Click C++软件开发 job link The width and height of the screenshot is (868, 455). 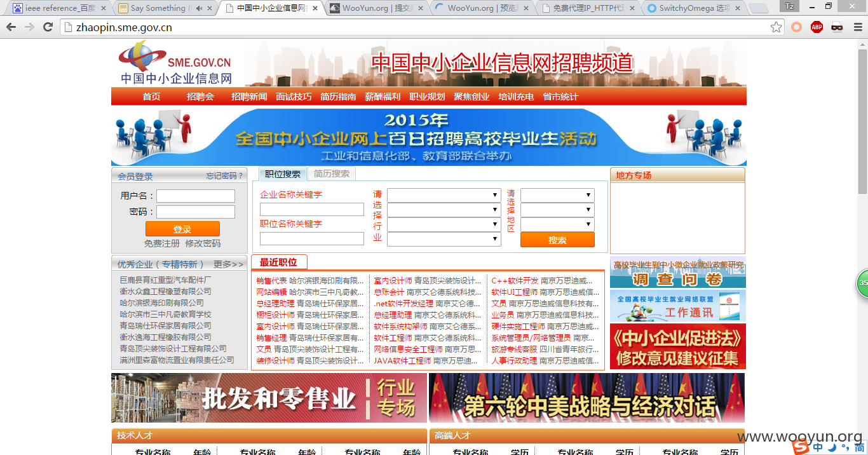click(x=515, y=280)
